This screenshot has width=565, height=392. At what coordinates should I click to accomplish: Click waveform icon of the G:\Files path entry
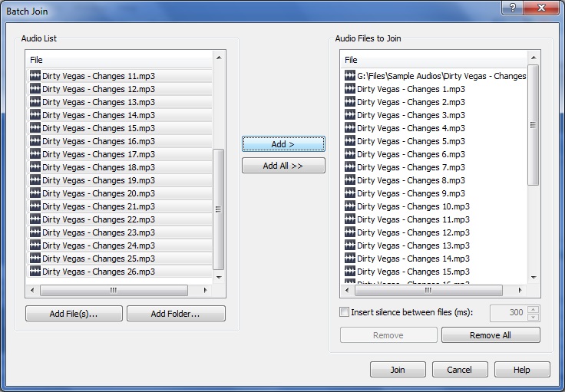pos(350,76)
